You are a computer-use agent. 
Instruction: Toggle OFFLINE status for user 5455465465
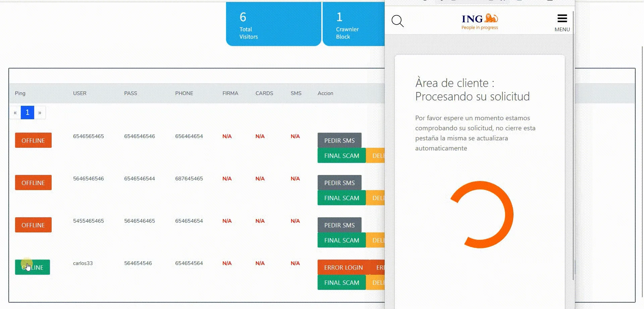coord(33,225)
